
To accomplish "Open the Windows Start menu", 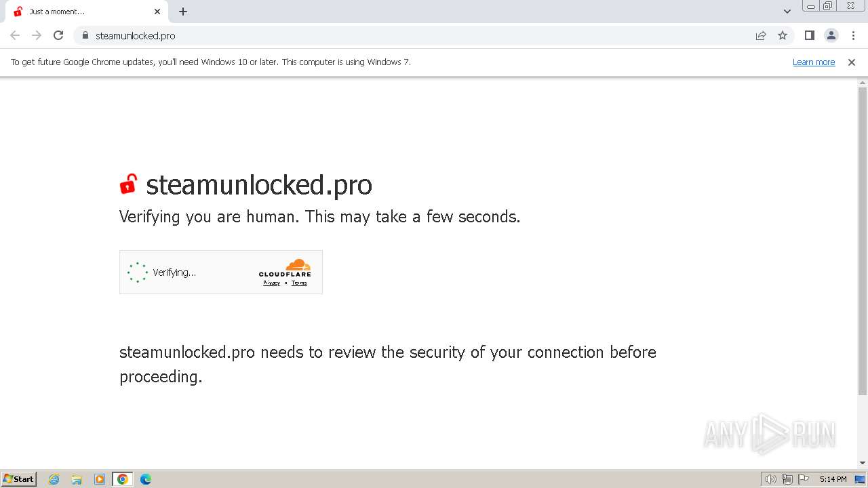I will (19, 479).
